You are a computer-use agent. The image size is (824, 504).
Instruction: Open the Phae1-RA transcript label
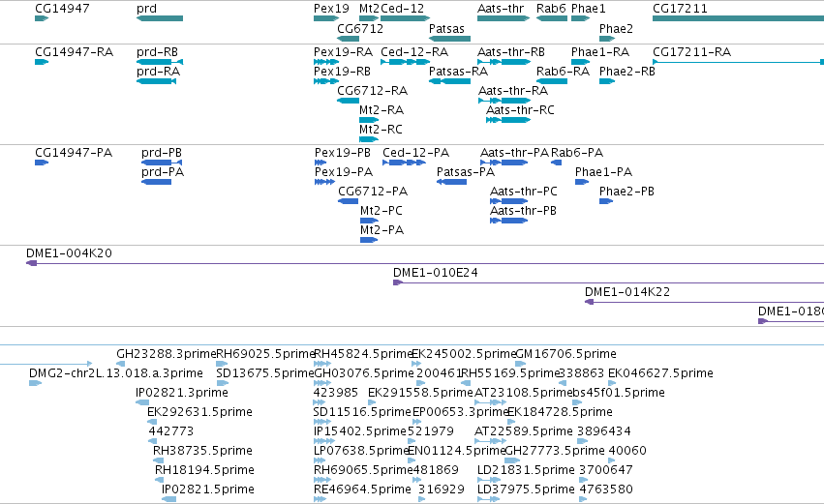point(600,52)
